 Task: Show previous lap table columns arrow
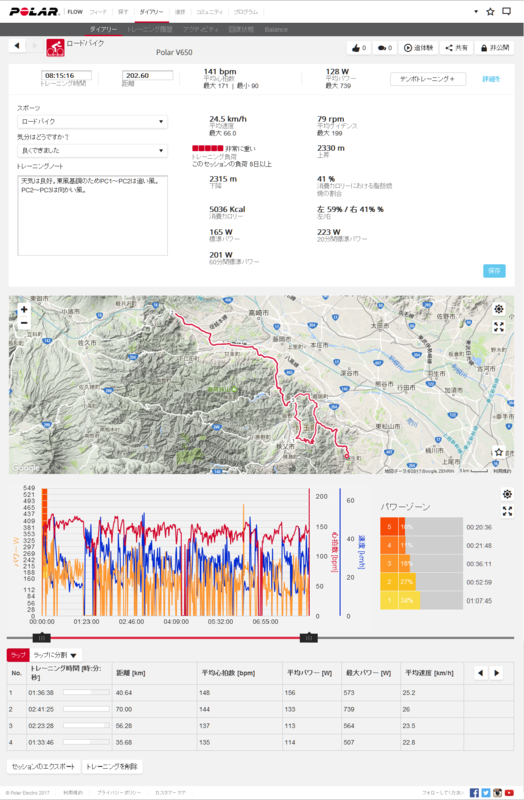(x=480, y=673)
